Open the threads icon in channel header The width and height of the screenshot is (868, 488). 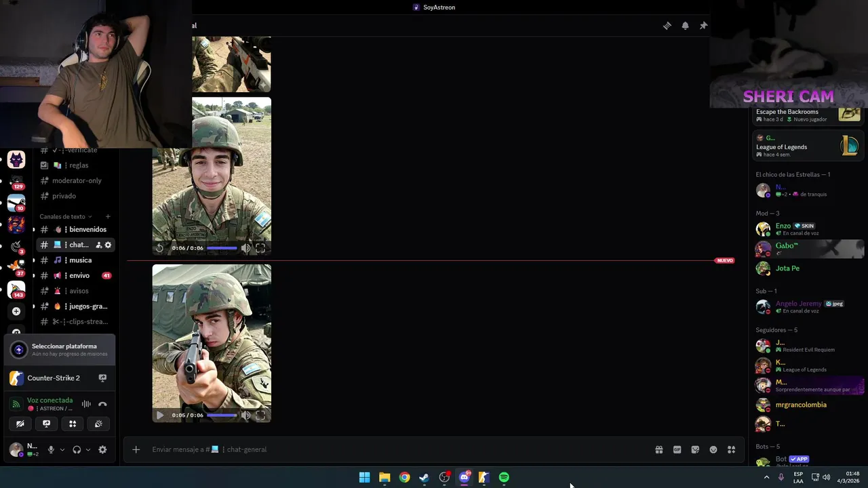click(x=667, y=26)
